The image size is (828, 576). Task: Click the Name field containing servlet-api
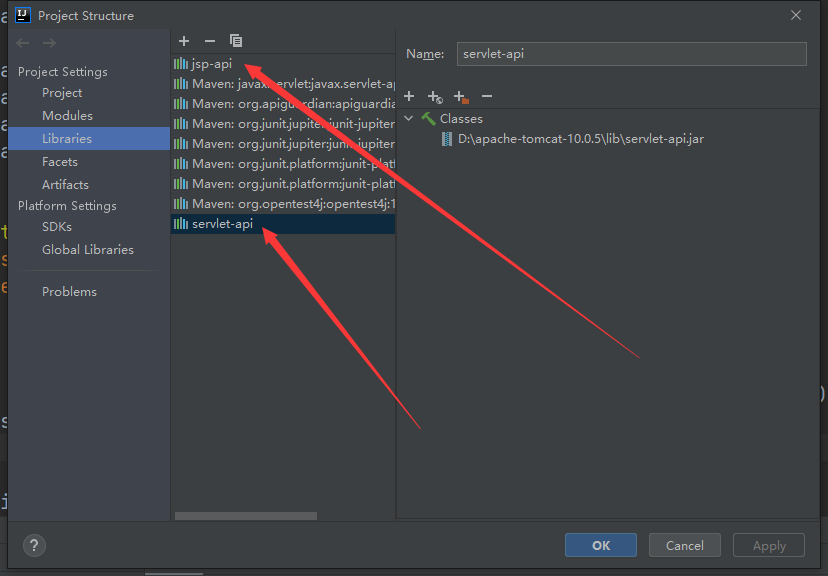pos(632,54)
